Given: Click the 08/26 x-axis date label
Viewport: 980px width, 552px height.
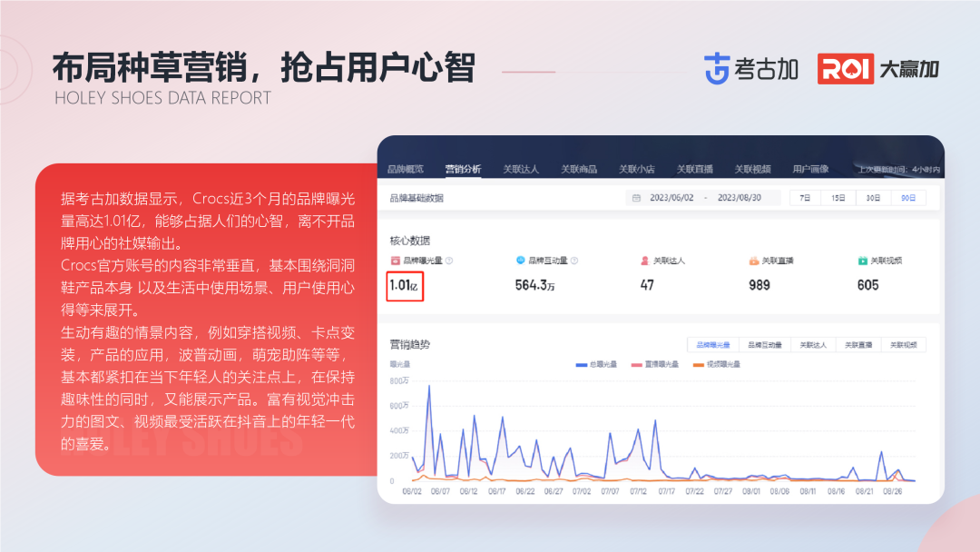Looking at the screenshot, I should 893,491.
